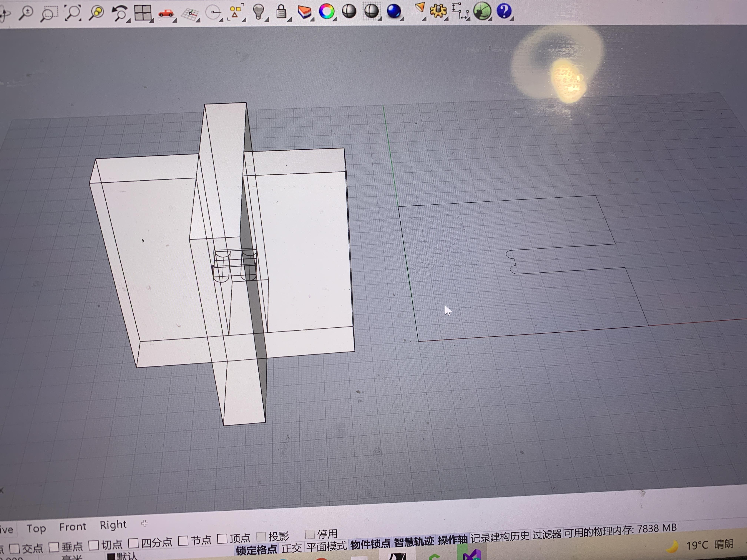The height and width of the screenshot is (560, 747).
Task: Add a new viewport tab with plus
Action: coord(145,524)
